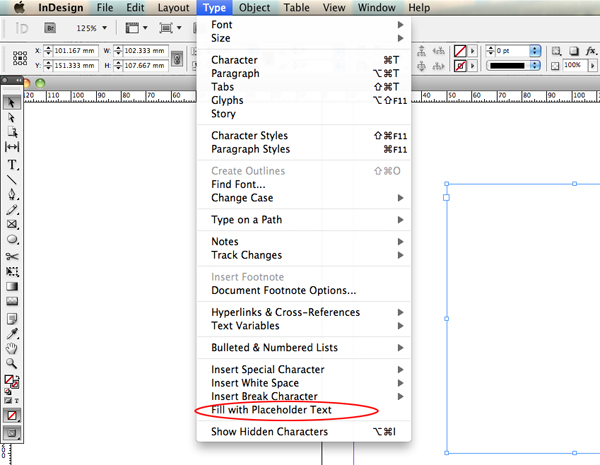Image resolution: width=600 pixels, height=465 pixels.
Task: Select the Page tool
Action: (x=11, y=132)
